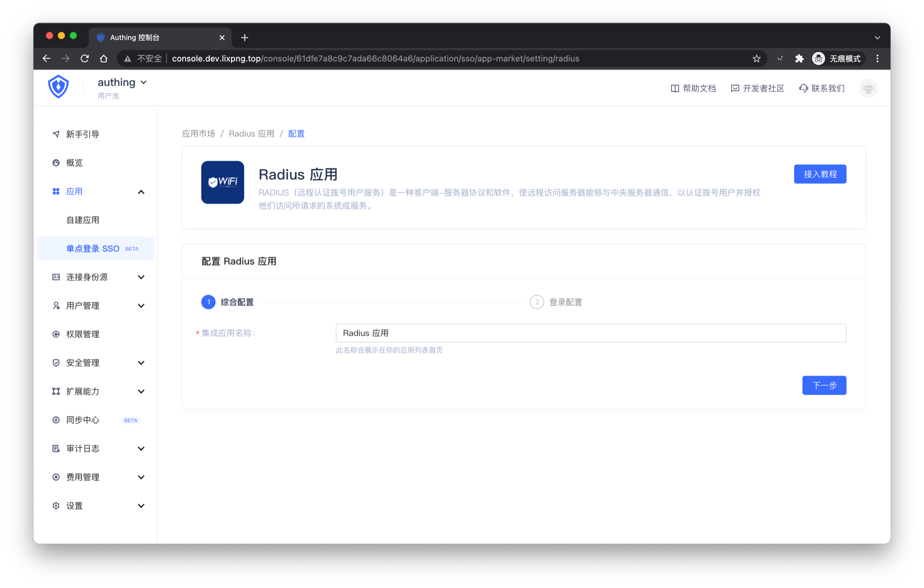Viewport: 924px width, 588px height.
Task: Select 自建应用 in sidebar
Action: click(x=83, y=220)
